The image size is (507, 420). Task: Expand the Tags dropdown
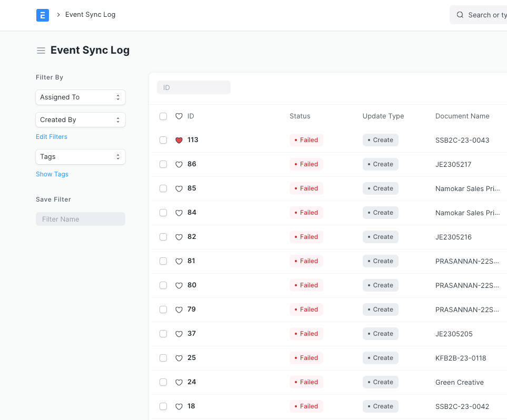(x=80, y=156)
